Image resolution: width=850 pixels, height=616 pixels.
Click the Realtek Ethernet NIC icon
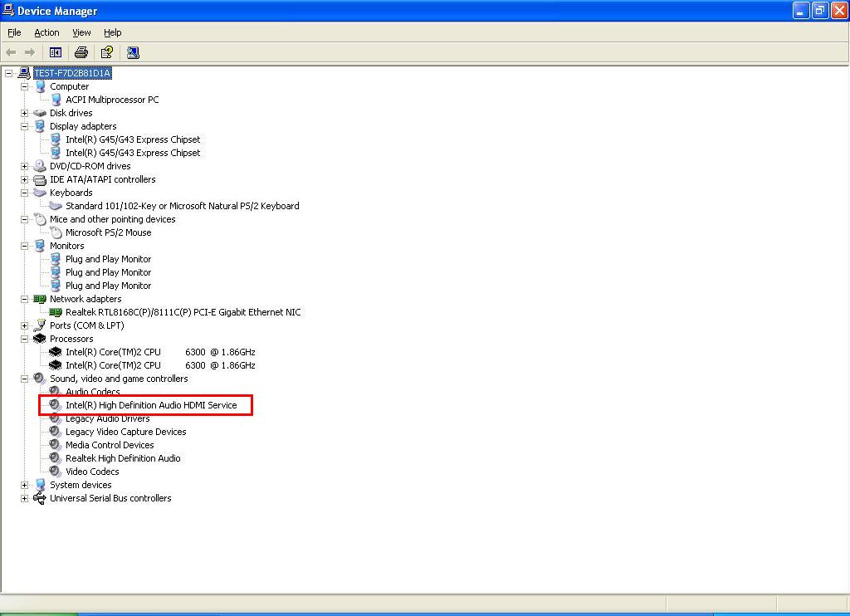point(56,312)
